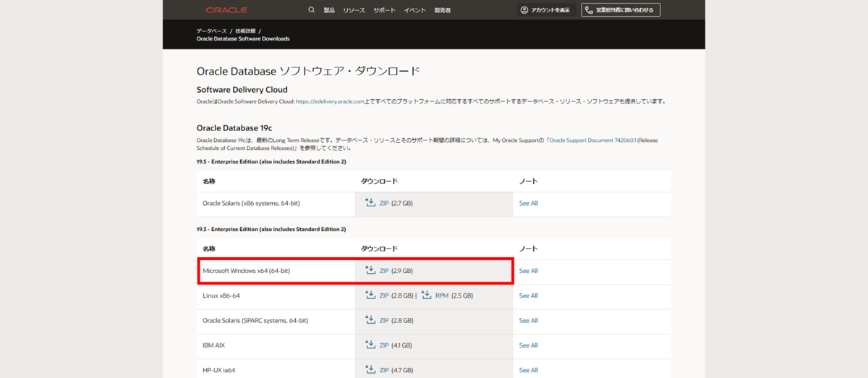The width and height of the screenshot is (868, 378).
Task: Click the データベース breadcrumb link
Action: click(x=211, y=30)
